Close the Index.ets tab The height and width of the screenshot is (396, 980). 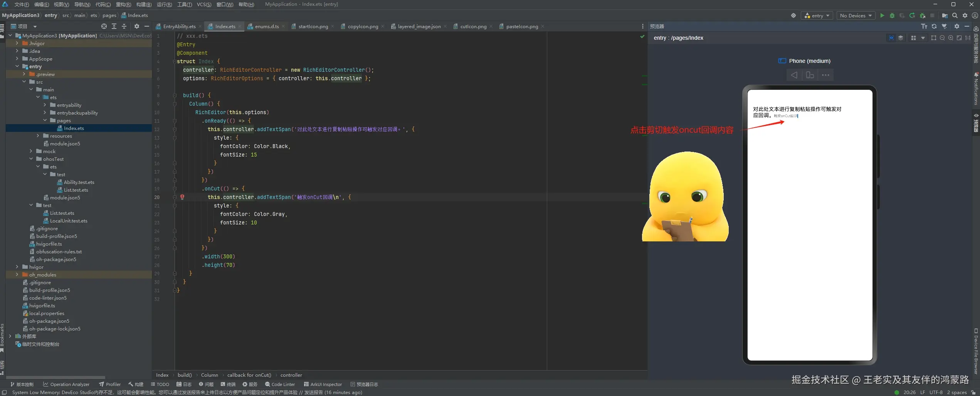(240, 26)
